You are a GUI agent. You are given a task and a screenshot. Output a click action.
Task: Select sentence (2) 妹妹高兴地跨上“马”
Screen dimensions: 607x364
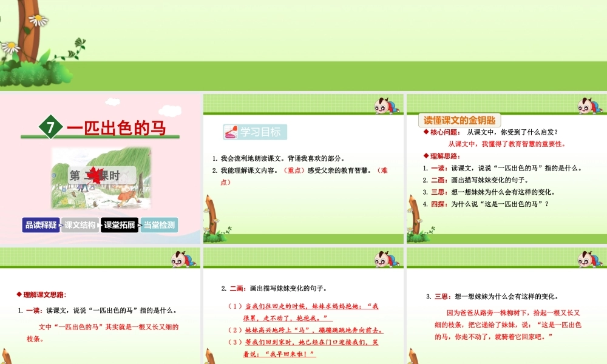[305, 330]
